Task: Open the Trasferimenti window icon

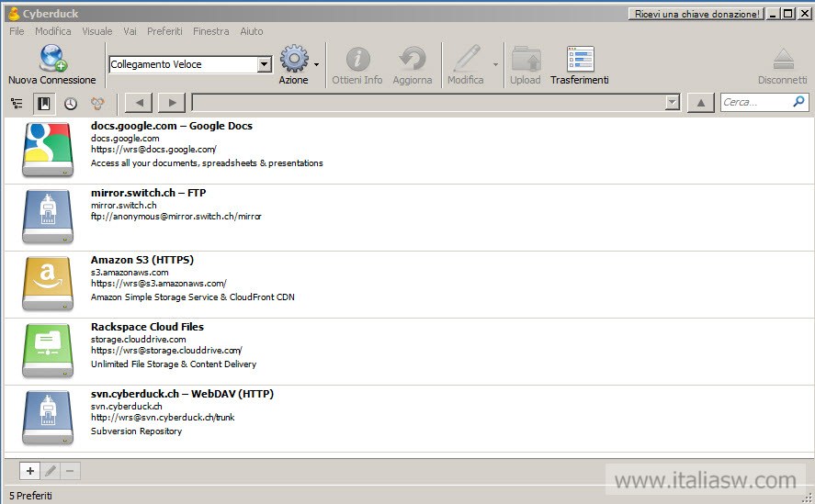Action: (x=580, y=59)
